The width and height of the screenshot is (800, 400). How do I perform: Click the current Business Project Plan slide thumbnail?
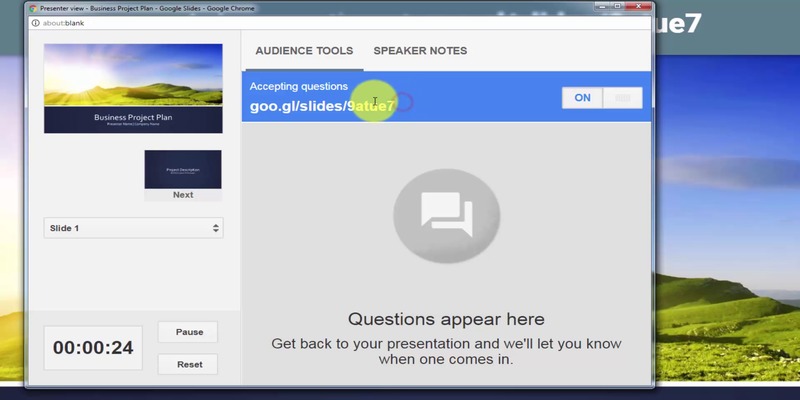click(x=133, y=88)
